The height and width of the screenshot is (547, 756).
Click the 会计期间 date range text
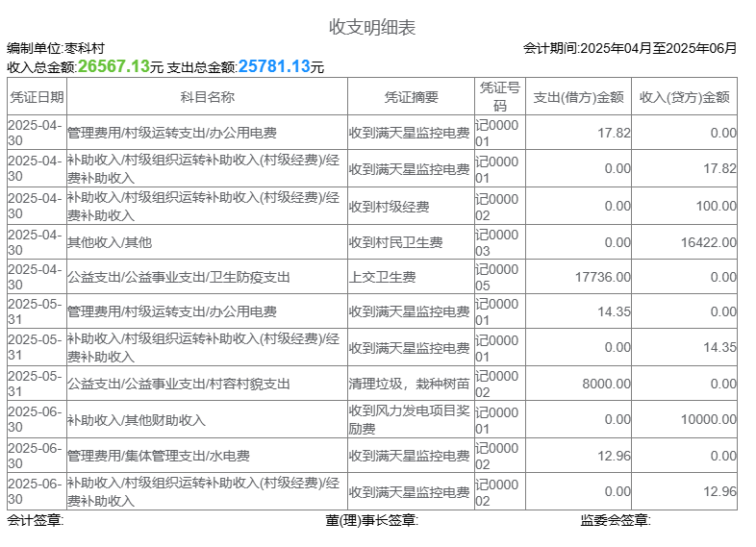click(x=630, y=48)
